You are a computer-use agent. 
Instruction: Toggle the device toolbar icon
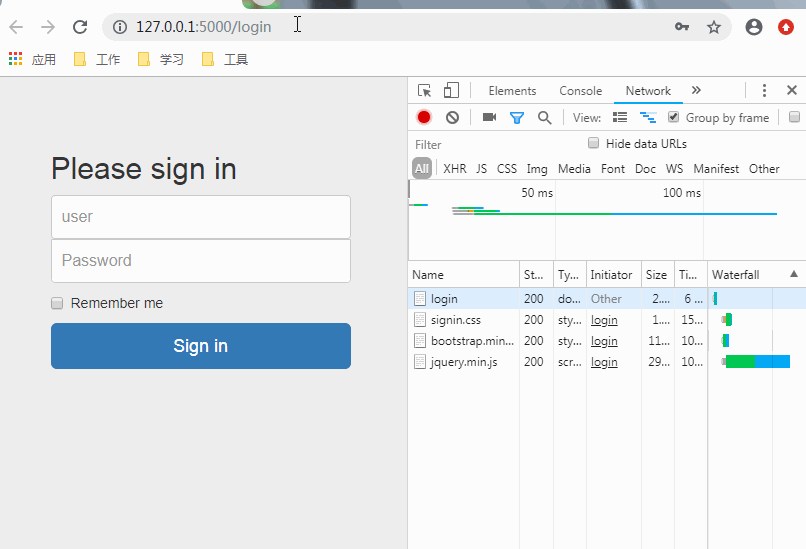click(451, 90)
